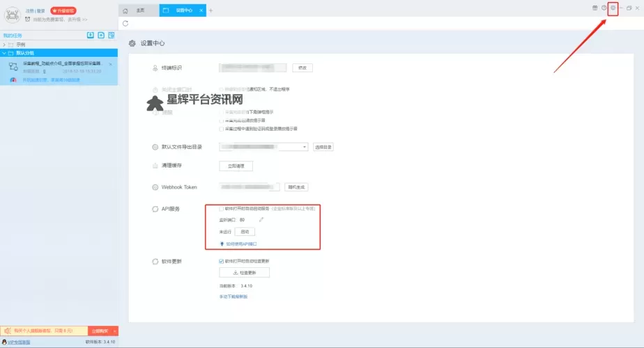Click the user icon beside 终端标识
Viewport: 644px width, 348px height.
tap(155, 68)
